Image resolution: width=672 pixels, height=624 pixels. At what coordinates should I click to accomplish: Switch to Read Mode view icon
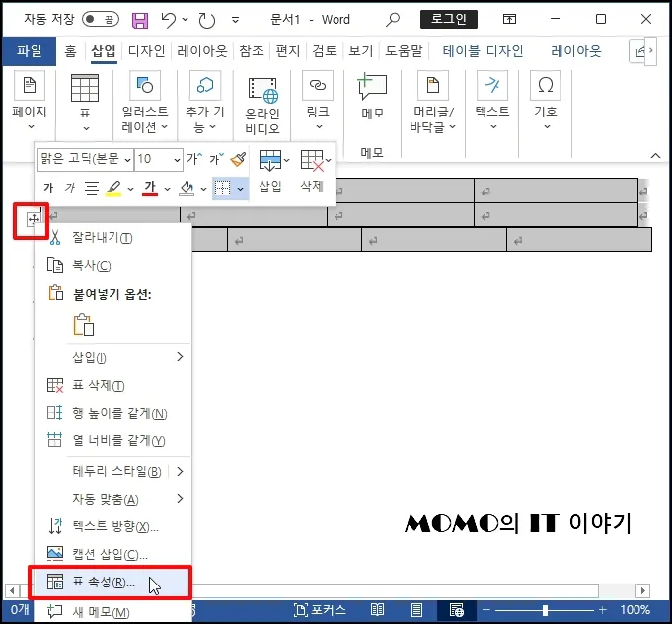click(377, 610)
